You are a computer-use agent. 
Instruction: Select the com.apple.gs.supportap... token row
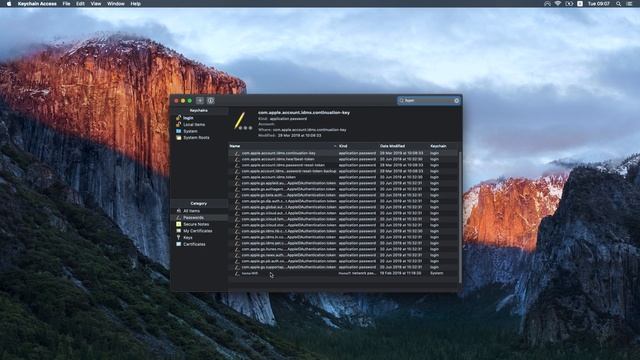coord(343,267)
